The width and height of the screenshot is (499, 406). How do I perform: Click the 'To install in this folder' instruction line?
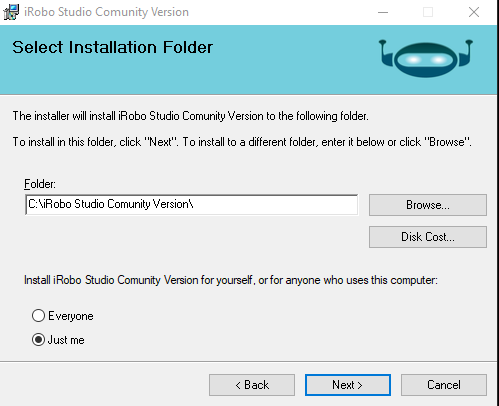(x=242, y=142)
